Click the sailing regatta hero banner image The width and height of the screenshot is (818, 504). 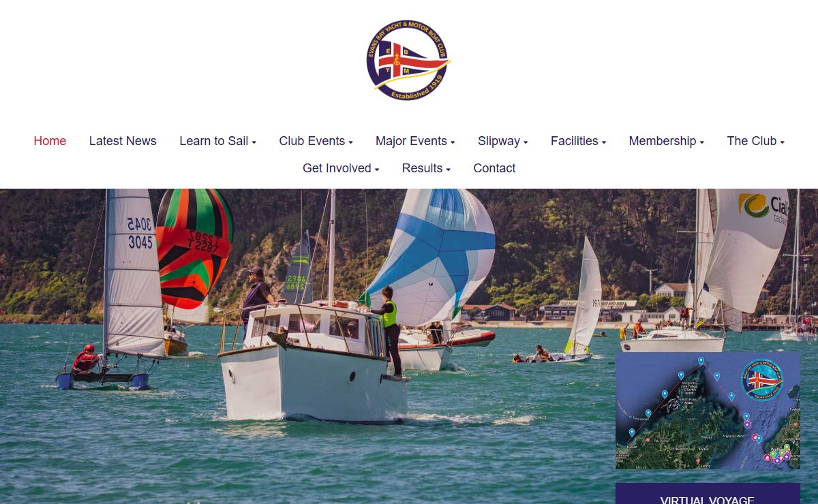[307, 346]
